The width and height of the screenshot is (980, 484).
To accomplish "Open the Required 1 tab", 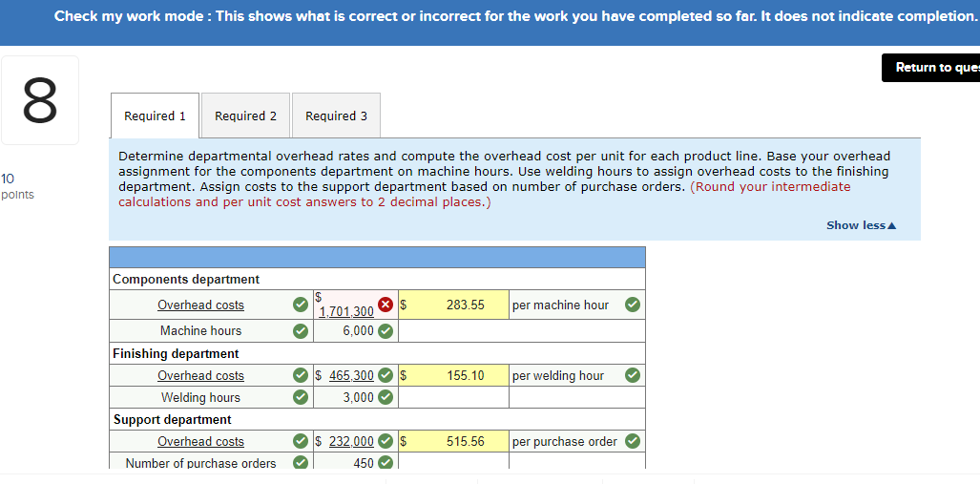I will click(x=155, y=116).
